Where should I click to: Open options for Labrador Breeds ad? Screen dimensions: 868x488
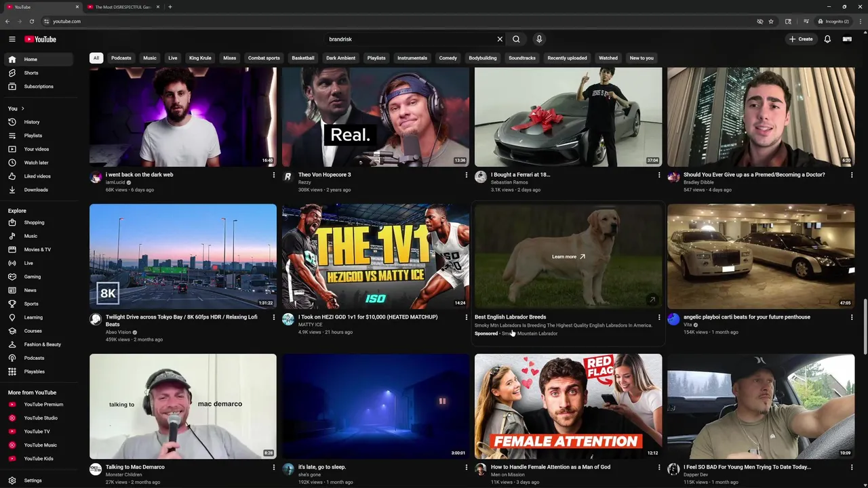[x=659, y=317]
